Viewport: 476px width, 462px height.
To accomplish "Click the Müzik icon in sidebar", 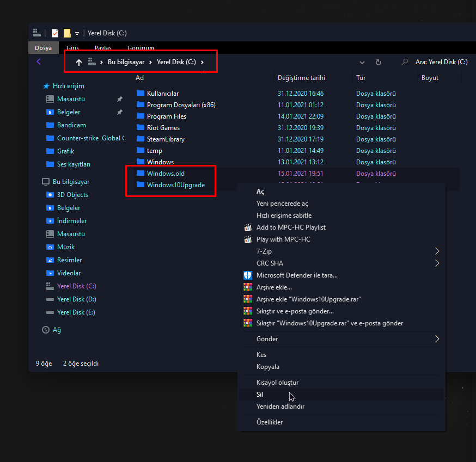I will tap(50, 247).
